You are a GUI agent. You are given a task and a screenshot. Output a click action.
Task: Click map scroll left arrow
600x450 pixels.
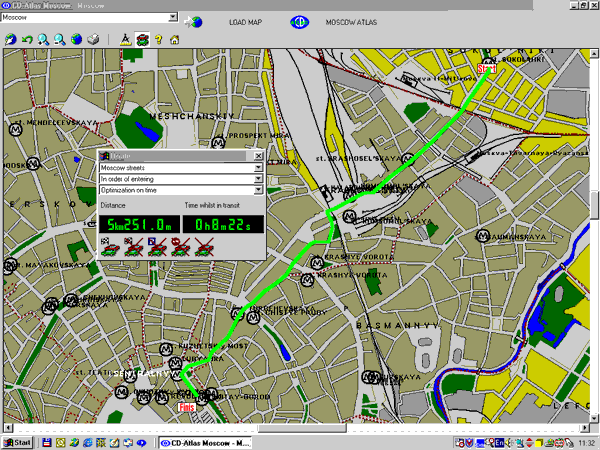(8, 427)
